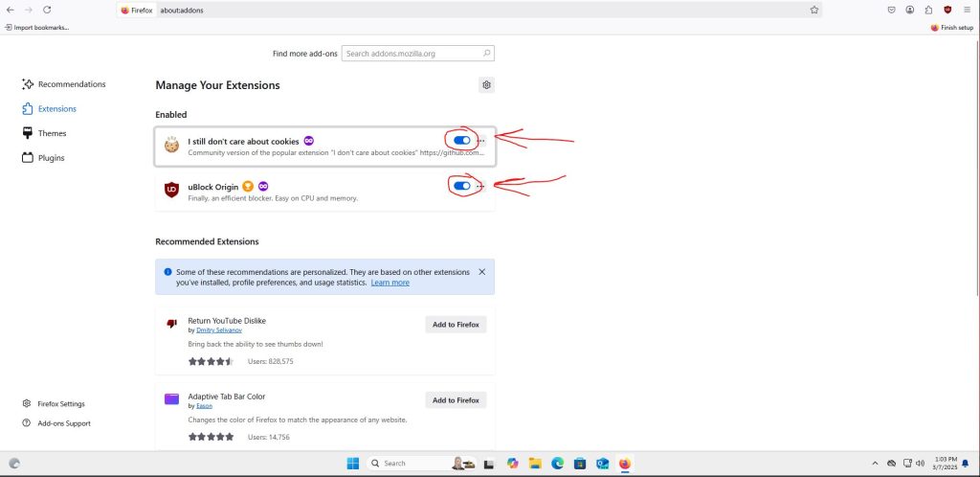Click the Firefox icon on the taskbar
Viewport: 980px width, 477px height.
[625, 464]
